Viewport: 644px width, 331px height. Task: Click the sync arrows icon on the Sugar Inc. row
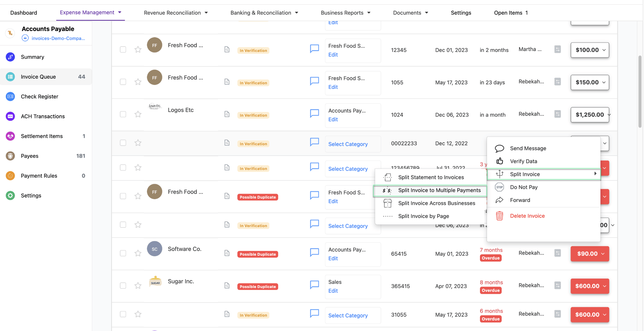pyautogui.click(x=557, y=285)
